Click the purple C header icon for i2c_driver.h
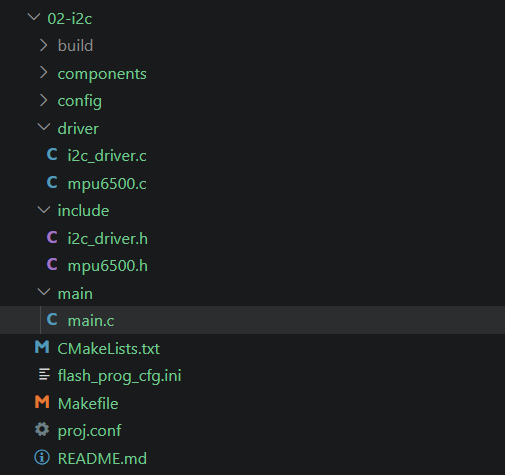Image resolution: width=505 pixels, height=475 pixels. pos(52,237)
